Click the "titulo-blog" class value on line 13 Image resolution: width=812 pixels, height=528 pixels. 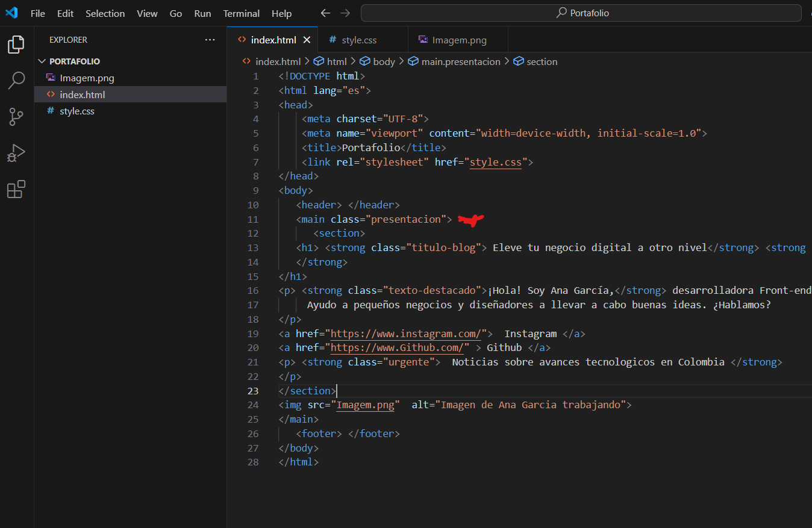tap(446, 247)
